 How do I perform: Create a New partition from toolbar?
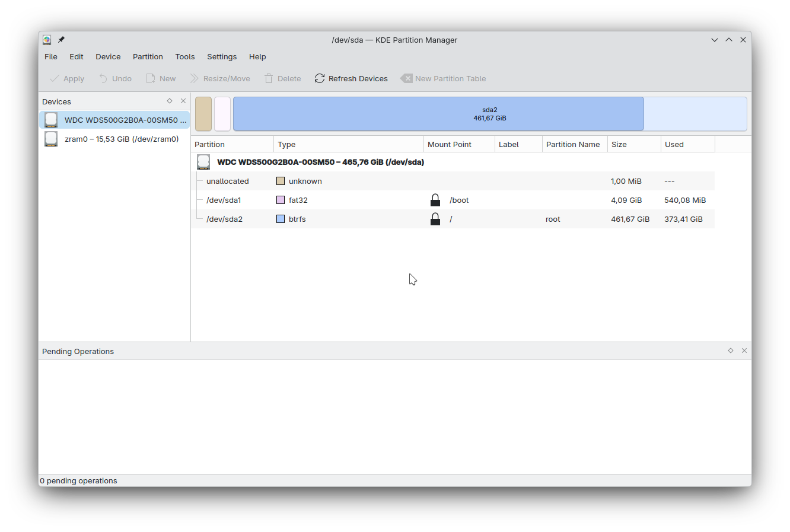point(161,78)
